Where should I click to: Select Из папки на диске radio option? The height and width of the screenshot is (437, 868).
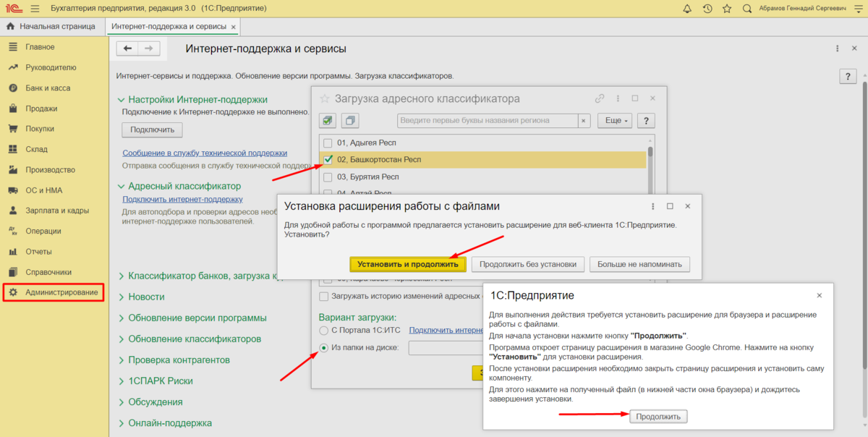coord(323,348)
